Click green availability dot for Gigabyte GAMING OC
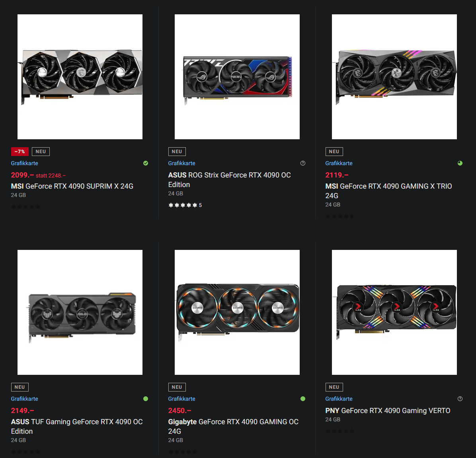Image resolution: width=476 pixels, height=458 pixels. (x=302, y=399)
